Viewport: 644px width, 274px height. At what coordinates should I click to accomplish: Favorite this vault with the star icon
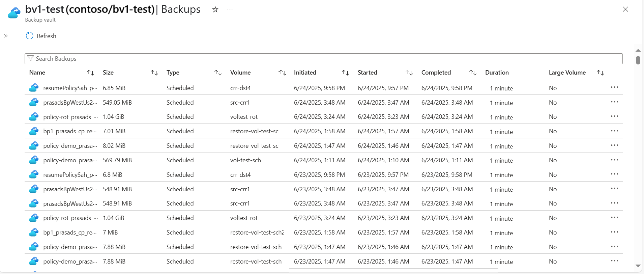click(x=215, y=9)
